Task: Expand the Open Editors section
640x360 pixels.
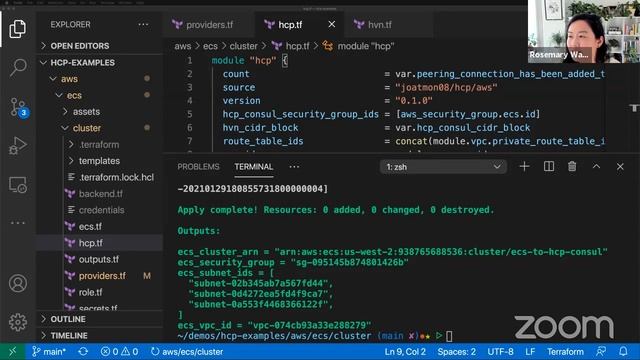Action: point(100,46)
